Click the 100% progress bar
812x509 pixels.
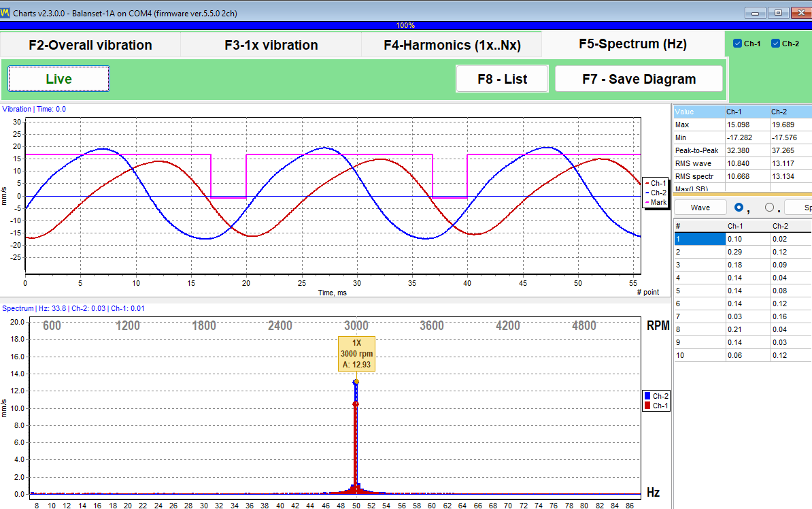click(x=405, y=25)
